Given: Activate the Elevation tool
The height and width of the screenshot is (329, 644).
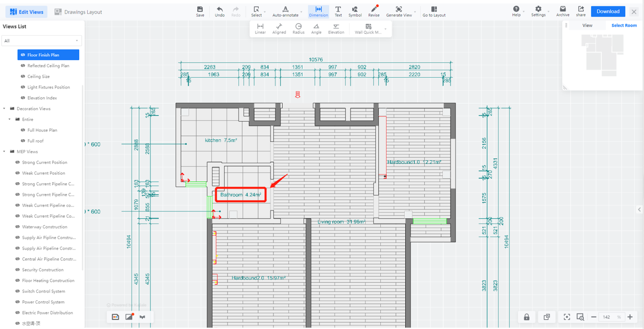Looking at the screenshot, I should (x=336, y=29).
